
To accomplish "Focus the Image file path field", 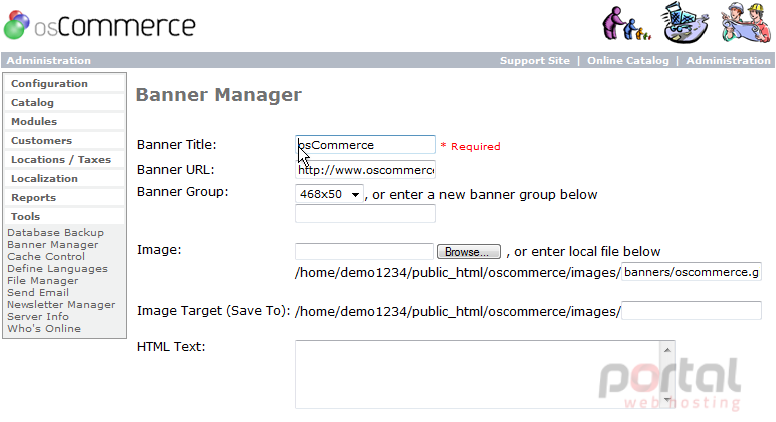I will (x=364, y=251).
